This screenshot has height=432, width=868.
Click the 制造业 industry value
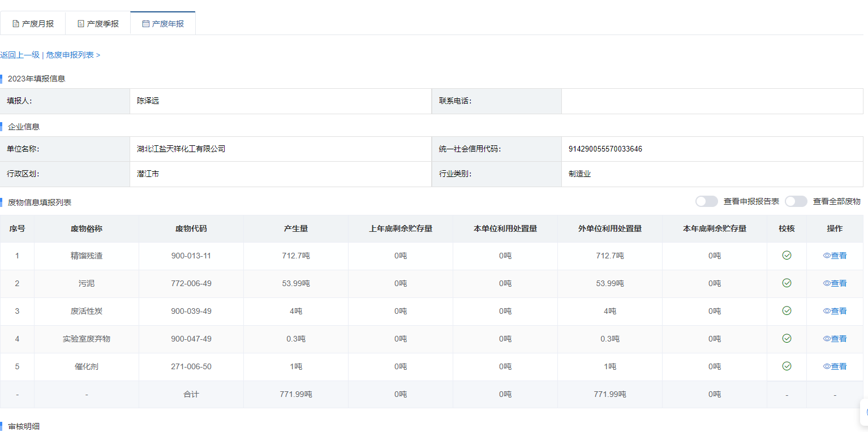coord(580,174)
